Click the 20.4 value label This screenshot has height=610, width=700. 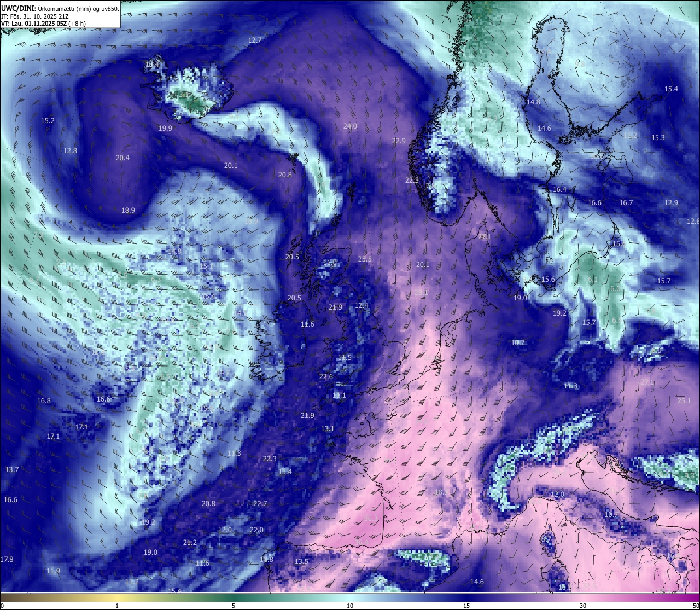point(122,158)
